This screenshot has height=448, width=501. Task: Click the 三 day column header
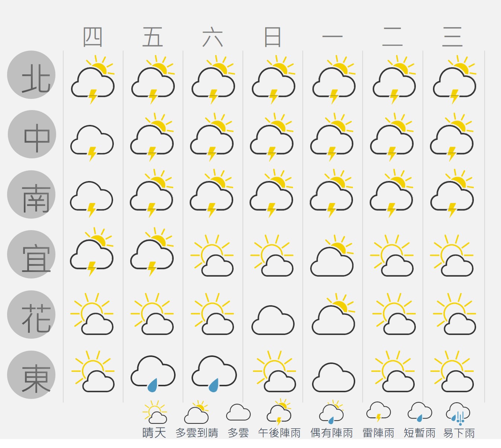(452, 37)
